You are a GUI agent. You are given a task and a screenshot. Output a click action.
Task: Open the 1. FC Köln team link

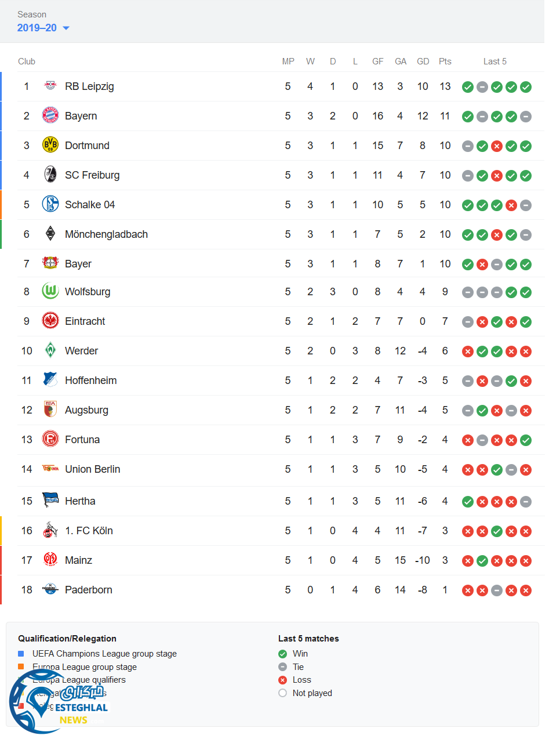89,531
